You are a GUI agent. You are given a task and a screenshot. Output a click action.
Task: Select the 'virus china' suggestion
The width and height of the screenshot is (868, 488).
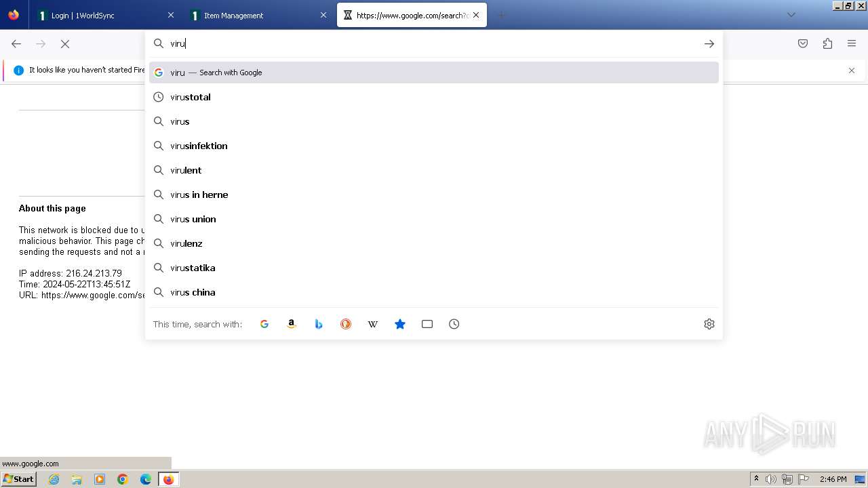pyautogui.click(x=434, y=292)
